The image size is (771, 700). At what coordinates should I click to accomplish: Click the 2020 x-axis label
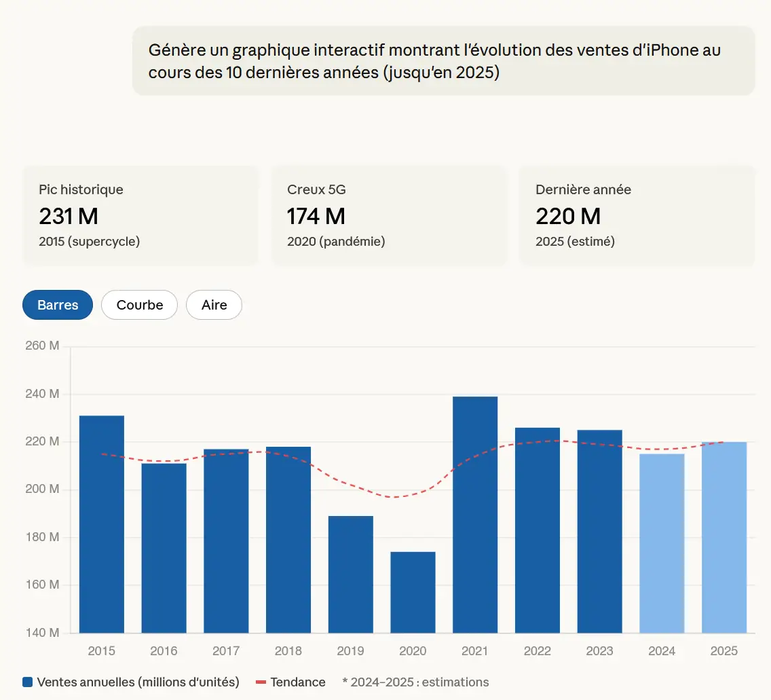pos(413,651)
